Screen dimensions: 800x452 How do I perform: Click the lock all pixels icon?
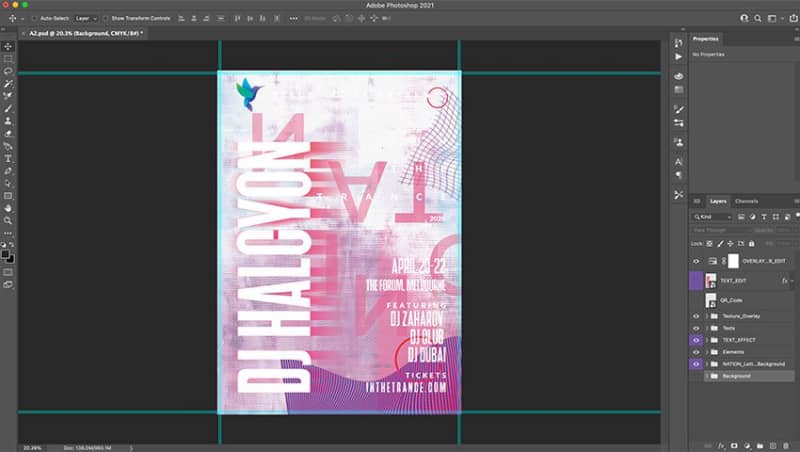pos(751,244)
